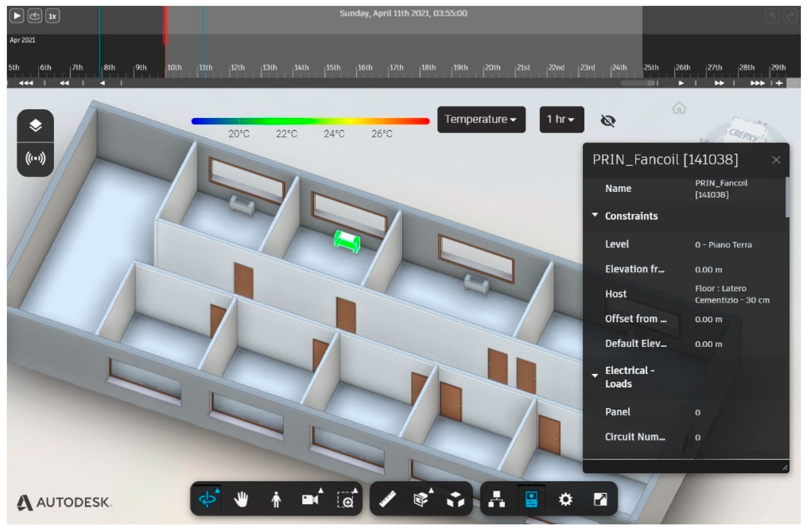Viewport: 807px width, 532px height.
Task: Toggle heatmap visibility eye icon
Action: coord(607,121)
